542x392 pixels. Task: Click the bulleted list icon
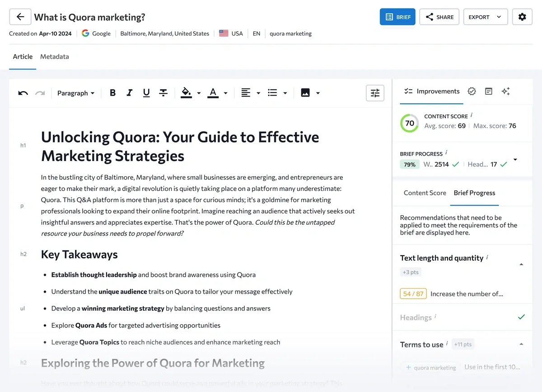[272, 93]
